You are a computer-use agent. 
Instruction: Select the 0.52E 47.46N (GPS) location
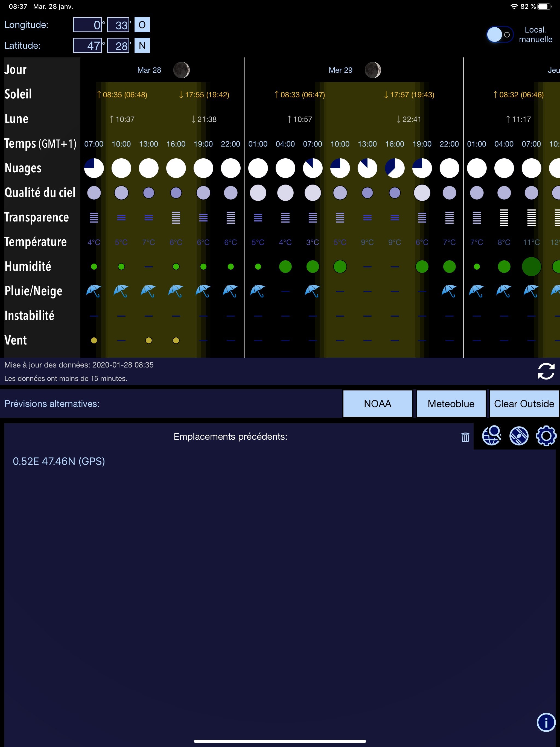(59, 461)
